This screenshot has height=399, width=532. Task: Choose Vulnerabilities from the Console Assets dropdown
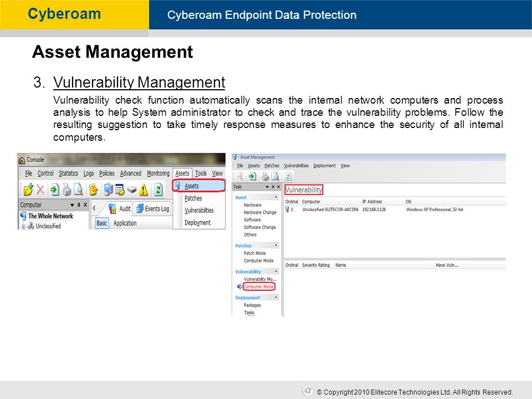(199, 211)
